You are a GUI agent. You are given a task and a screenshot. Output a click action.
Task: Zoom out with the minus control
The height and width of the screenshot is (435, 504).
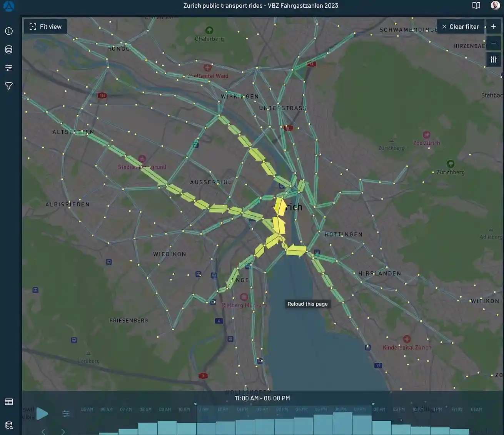point(494,43)
